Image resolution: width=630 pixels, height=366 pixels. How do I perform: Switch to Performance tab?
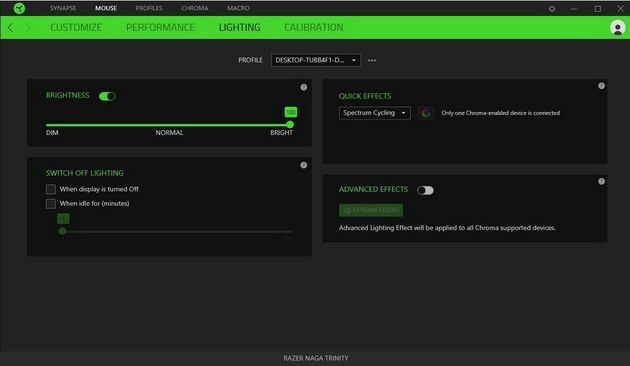(160, 27)
